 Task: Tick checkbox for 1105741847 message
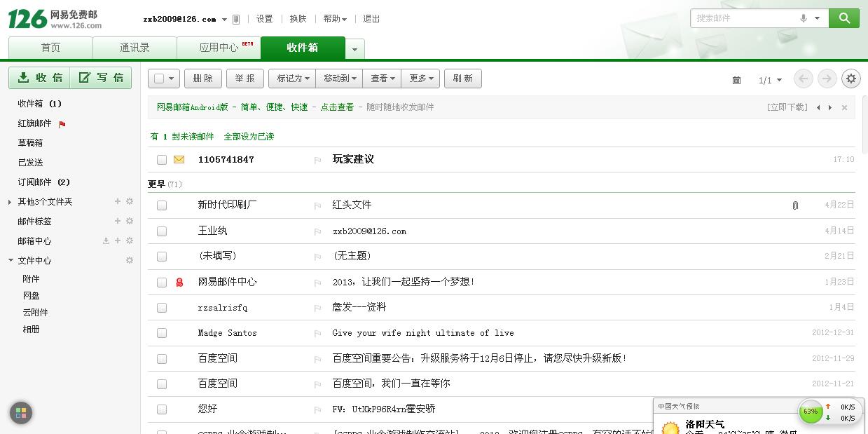click(162, 160)
